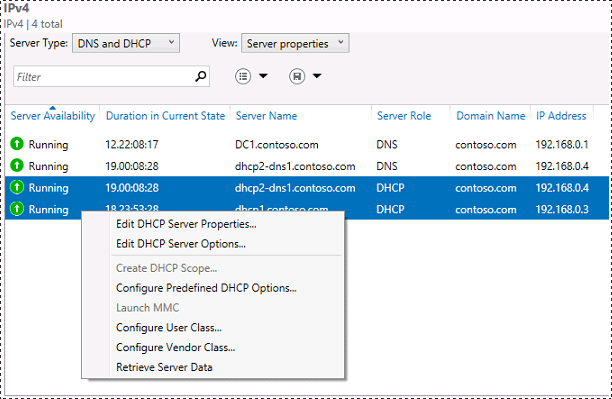Select Configure User Class menu entry
This screenshot has width=612, height=399.
tap(169, 328)
